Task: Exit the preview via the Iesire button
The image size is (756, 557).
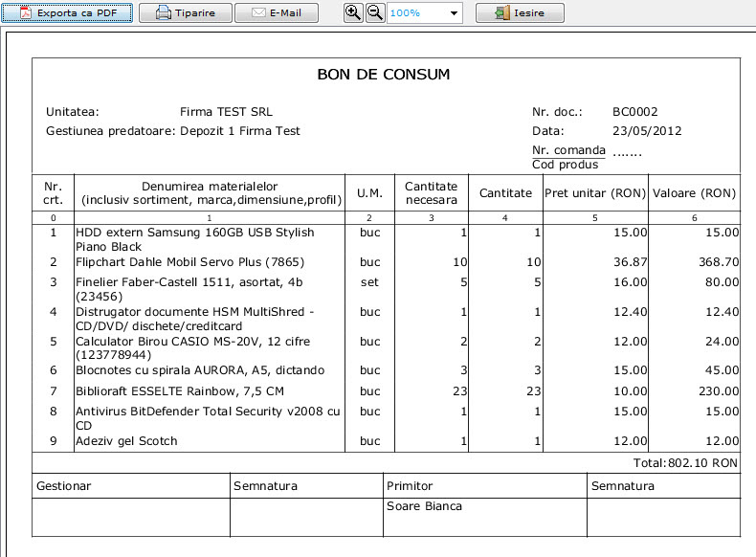Action: 520,13
